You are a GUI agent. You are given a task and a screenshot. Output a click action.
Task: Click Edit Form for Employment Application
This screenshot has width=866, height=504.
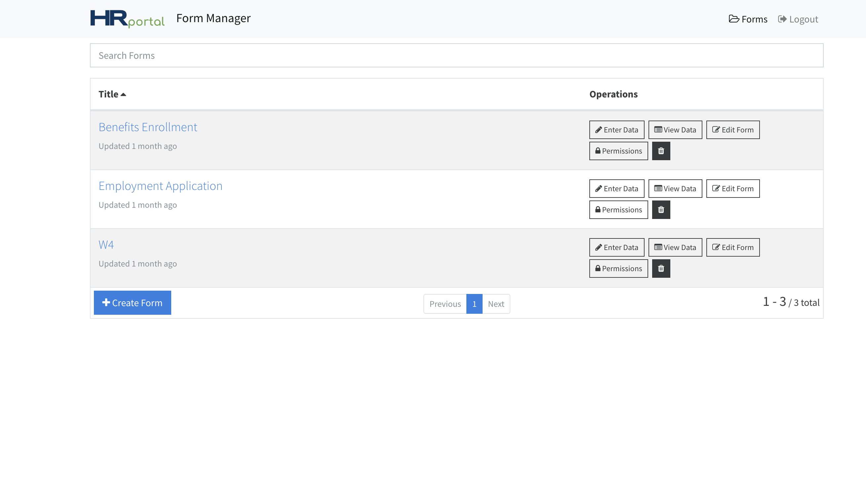(733, 189)
